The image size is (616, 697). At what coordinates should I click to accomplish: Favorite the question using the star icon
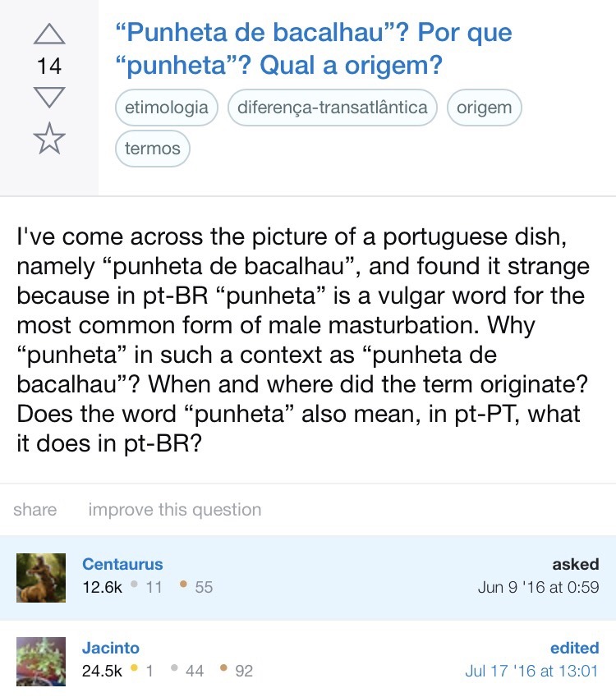tap(49, 138)
